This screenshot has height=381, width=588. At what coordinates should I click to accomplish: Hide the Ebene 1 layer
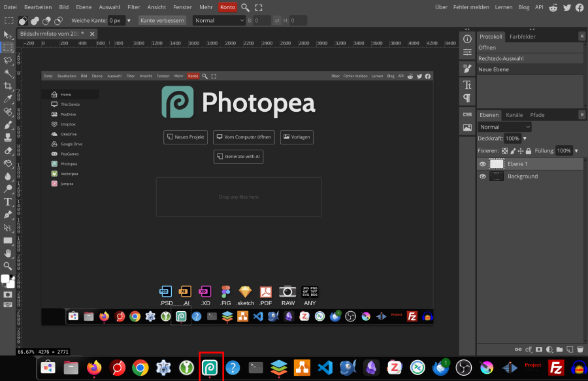(x=483, y=164)
